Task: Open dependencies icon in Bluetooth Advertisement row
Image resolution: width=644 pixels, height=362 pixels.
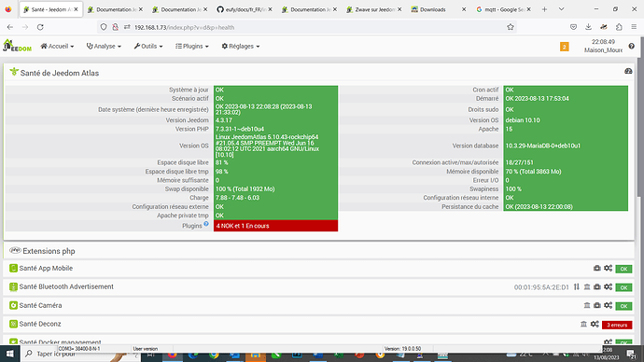Action: tap(596, 286)
